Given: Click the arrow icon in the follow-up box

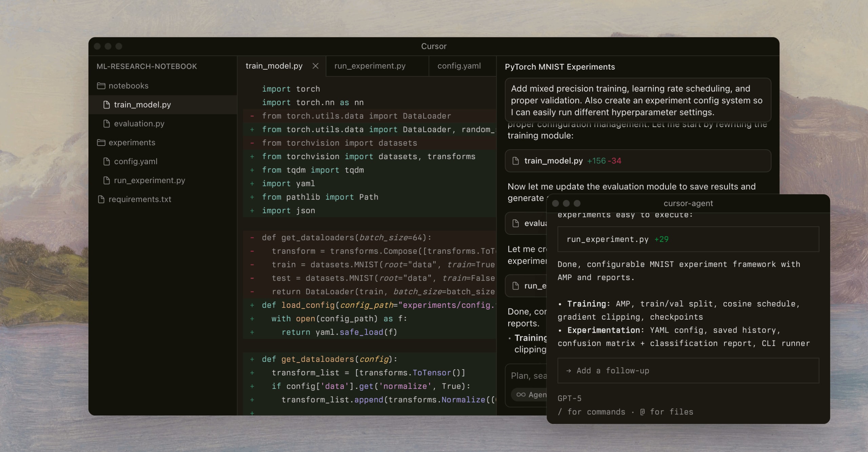Looking at the screenshot, I should click(x=568, y=371).
